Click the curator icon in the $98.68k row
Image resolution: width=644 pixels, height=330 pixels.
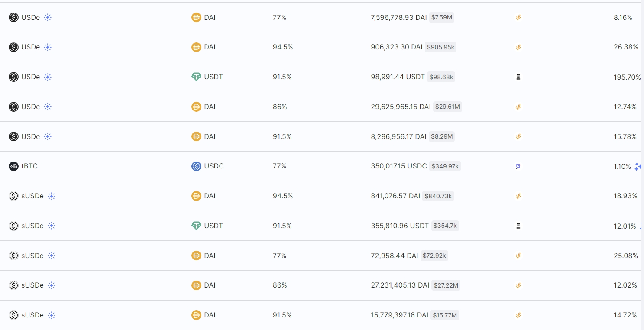[518, 77]
